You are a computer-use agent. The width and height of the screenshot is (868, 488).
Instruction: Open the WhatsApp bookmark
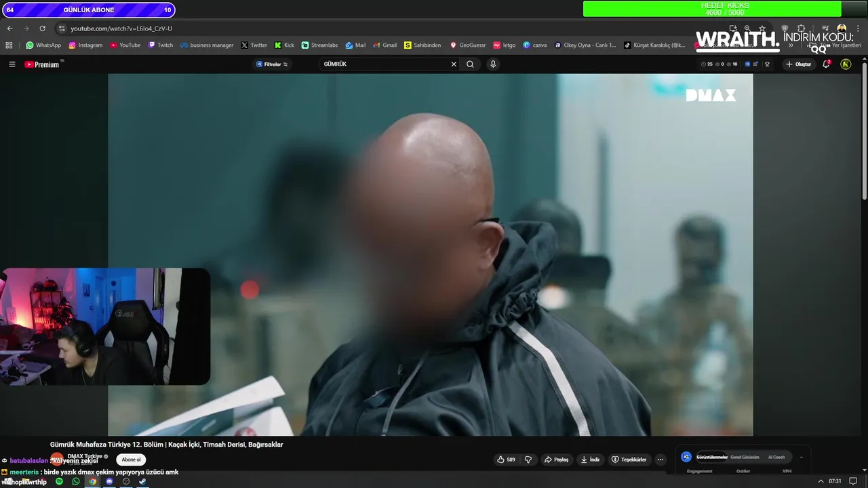coord(43,45)
